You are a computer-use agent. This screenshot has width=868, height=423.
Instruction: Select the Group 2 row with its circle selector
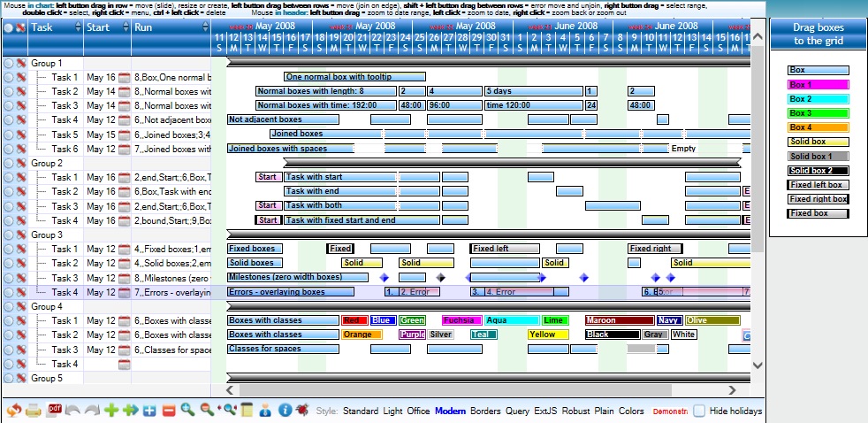click(x=8, y=164)
